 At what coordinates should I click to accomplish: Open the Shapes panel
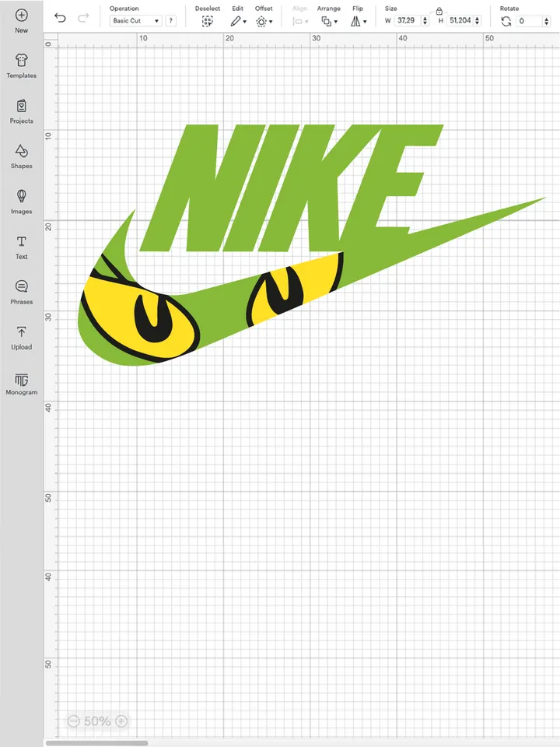(22, 156)
